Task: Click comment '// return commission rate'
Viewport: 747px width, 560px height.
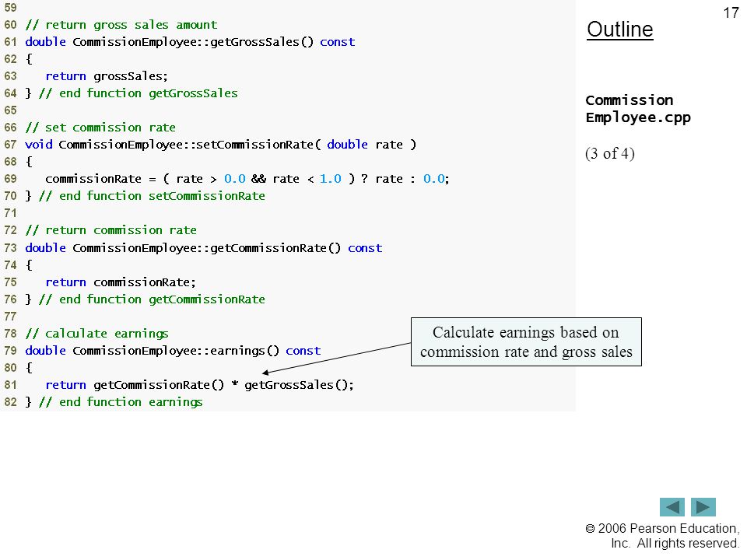Action: pyautogui.click(x=111, y=230)
